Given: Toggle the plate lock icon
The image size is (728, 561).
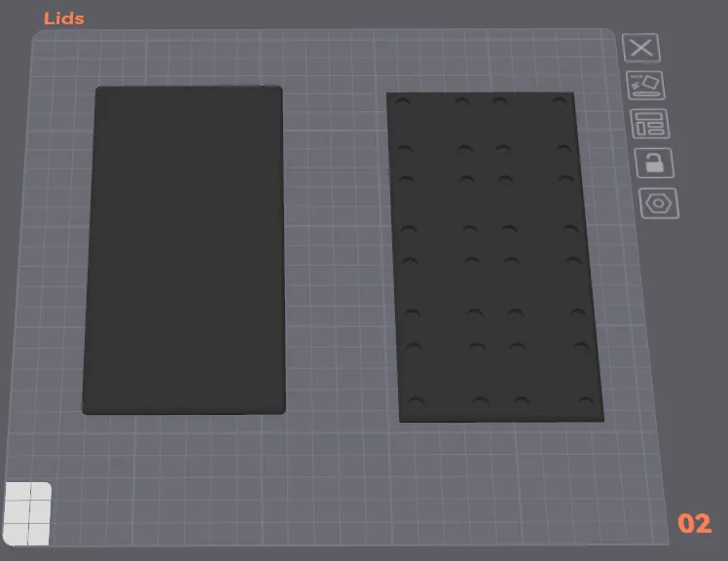Looking at the screenshot, I should click(x=654, y=163).
